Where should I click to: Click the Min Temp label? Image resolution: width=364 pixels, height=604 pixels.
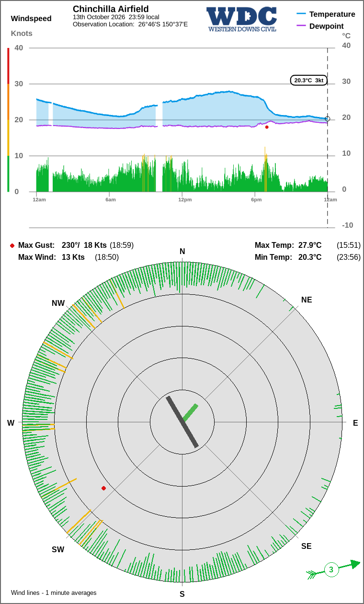point(273,257)
